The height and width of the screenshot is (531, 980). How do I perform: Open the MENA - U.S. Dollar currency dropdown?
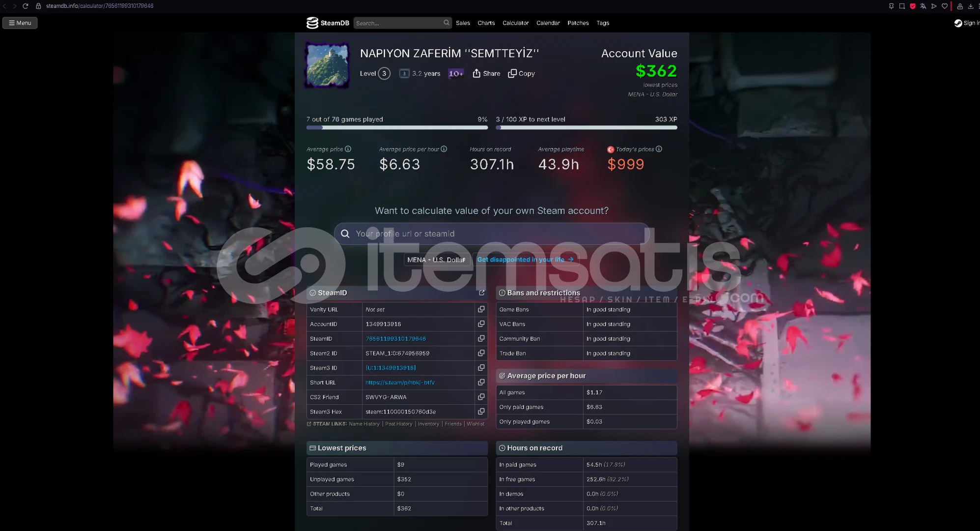[436, 260]
